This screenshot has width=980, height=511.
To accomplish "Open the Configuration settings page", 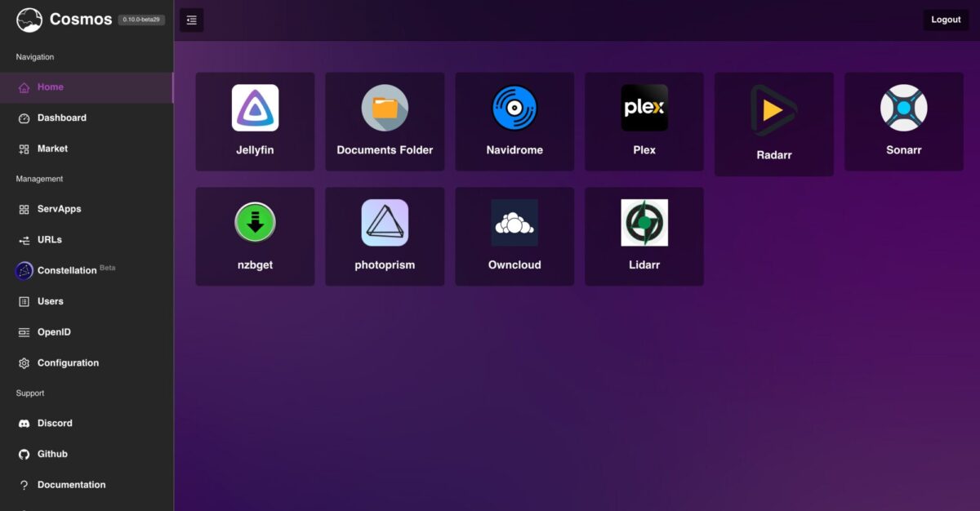I will point(68,363).
